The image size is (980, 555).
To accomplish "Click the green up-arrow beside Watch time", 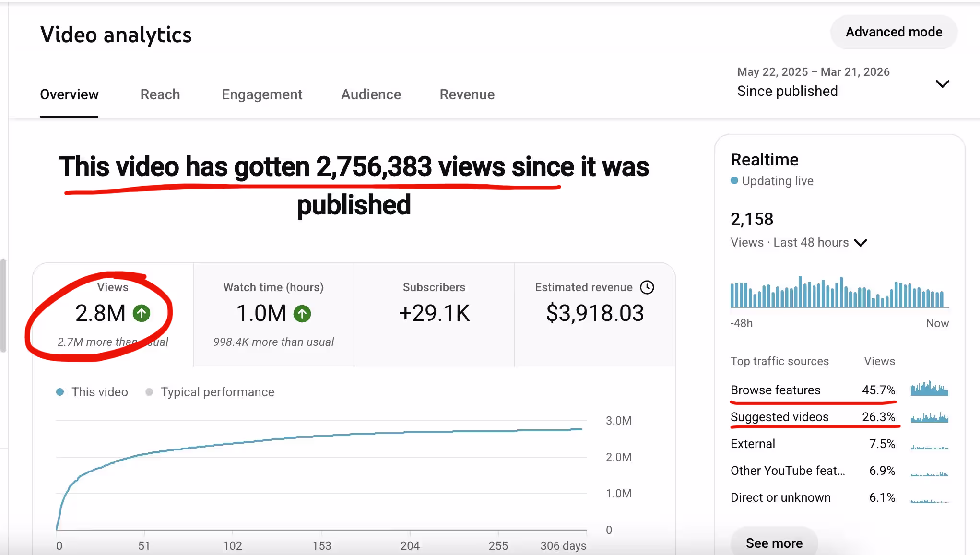I will pyautogui.click(x=302, y=314).
